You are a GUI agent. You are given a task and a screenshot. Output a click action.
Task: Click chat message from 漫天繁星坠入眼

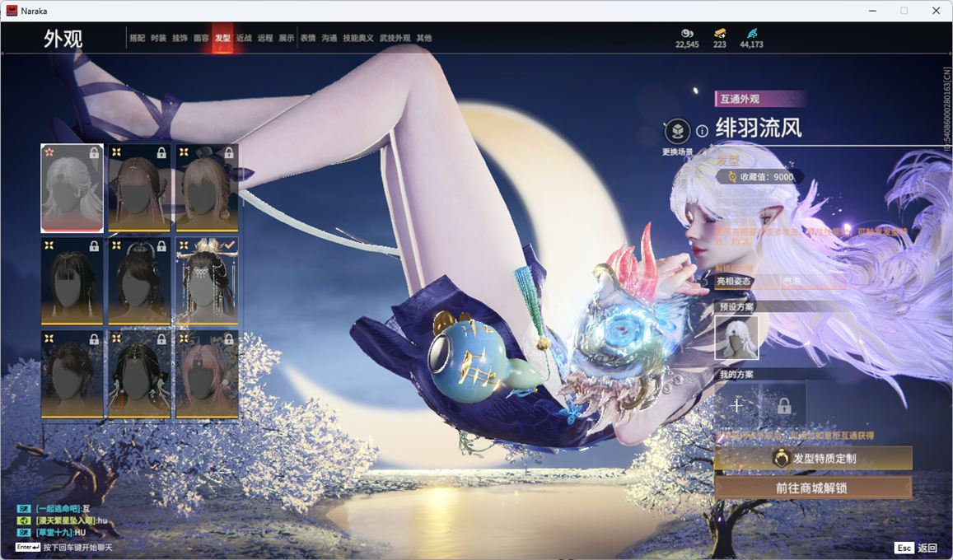pos(72,520)
